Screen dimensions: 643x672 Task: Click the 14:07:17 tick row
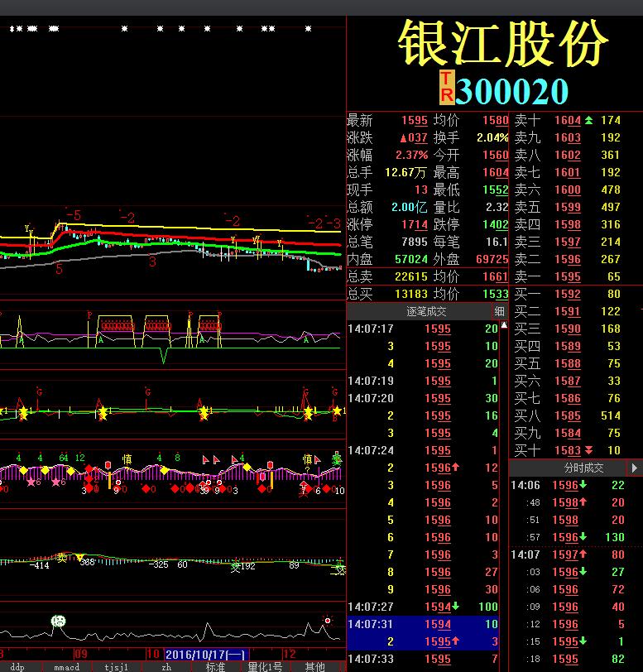pos(423,329)
